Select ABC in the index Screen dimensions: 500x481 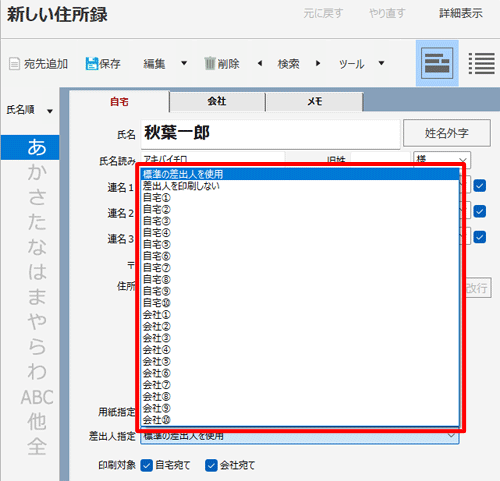[x=37, y=397]
